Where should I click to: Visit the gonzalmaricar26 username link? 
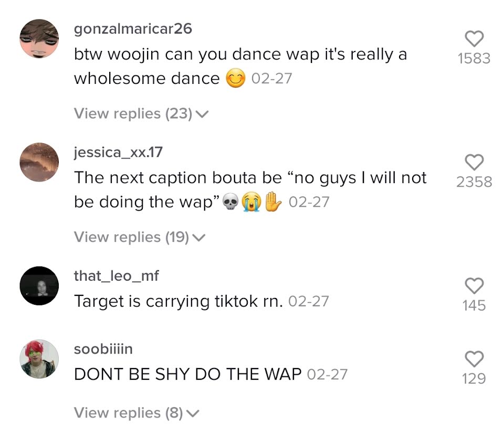[x=133, y=28]
